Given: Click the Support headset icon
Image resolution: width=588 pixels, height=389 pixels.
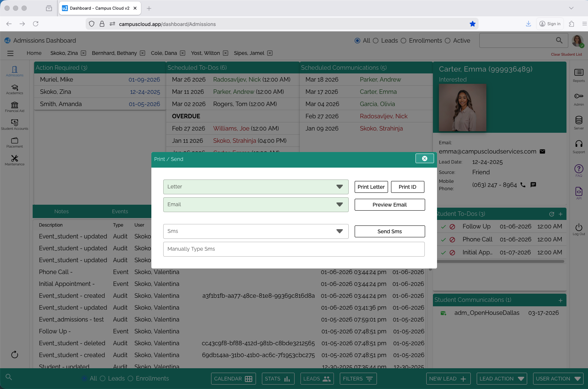Looking at the screenshot, I should pyautogui.click(x=578, y=146).
